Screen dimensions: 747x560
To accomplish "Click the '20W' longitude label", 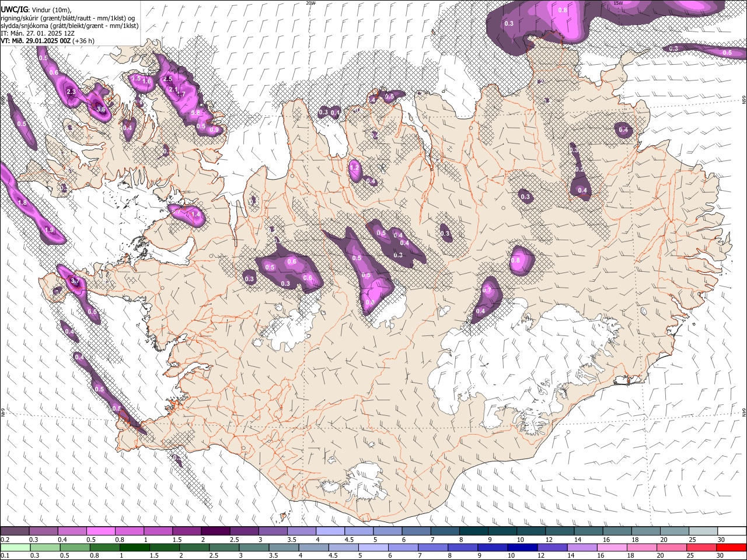I will point(310,3).
